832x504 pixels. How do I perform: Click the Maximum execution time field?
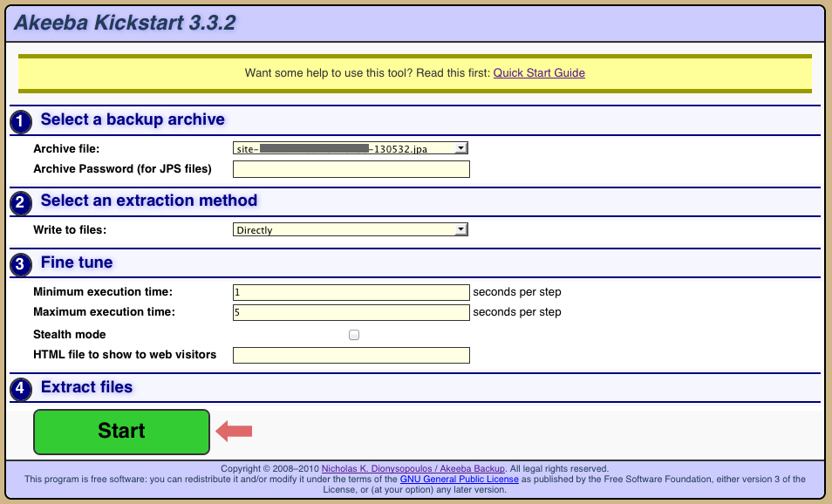351,312
